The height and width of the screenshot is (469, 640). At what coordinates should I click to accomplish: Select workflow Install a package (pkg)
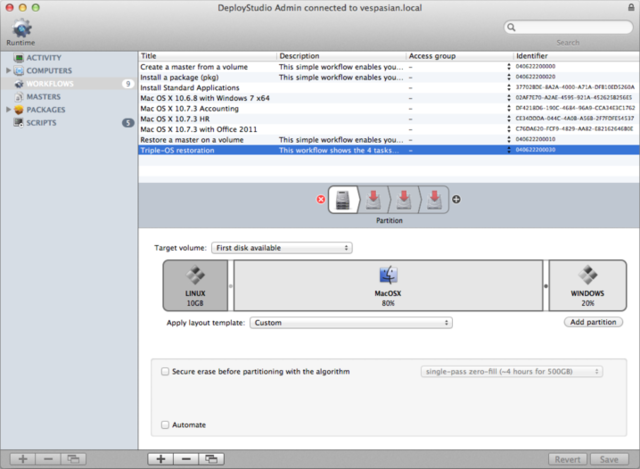[x=389, y=77]
